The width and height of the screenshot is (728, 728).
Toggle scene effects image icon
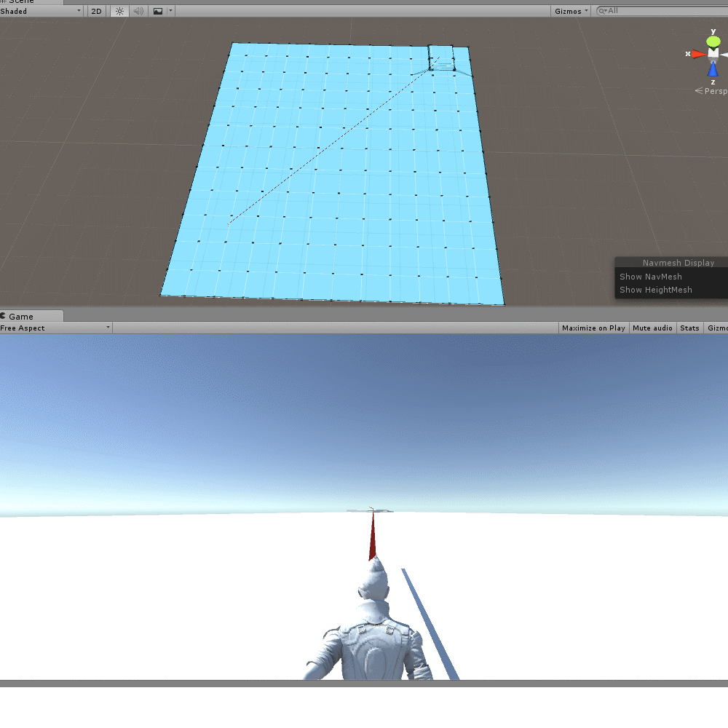pos(158,11)
